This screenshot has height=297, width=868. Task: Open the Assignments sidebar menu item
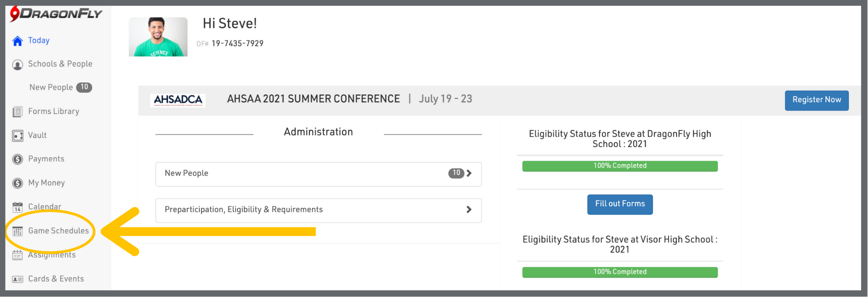click(x=52, y=255)
